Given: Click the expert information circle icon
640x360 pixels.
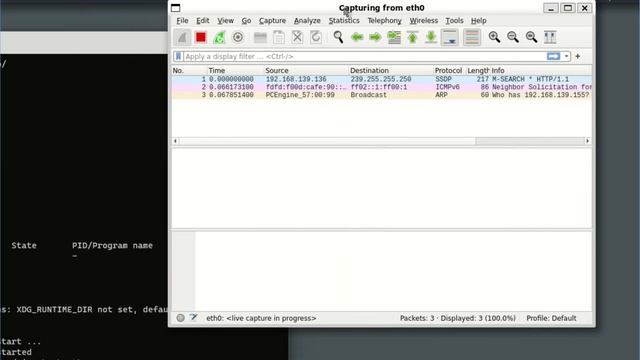Looking at the screenshot, I should tap(180, 318).
